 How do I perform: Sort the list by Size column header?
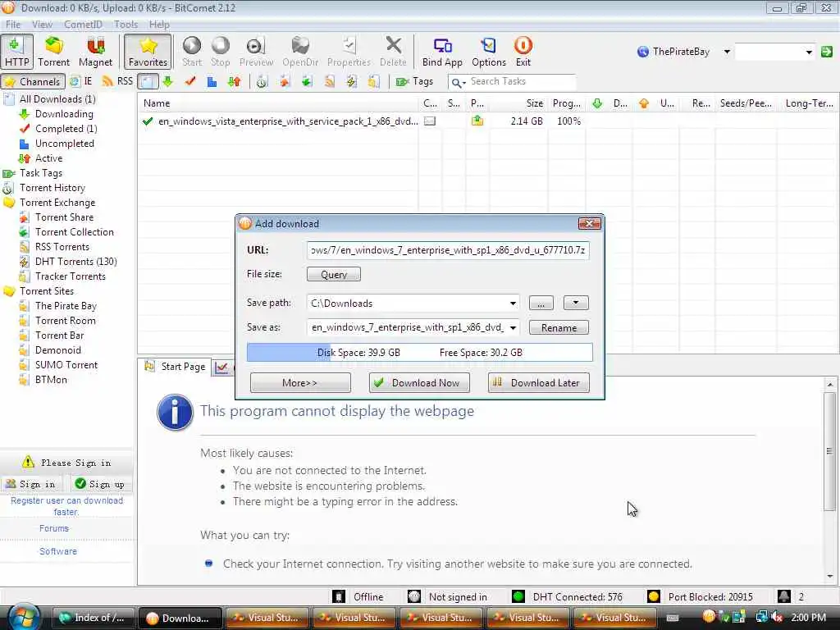tap(518, 103)
